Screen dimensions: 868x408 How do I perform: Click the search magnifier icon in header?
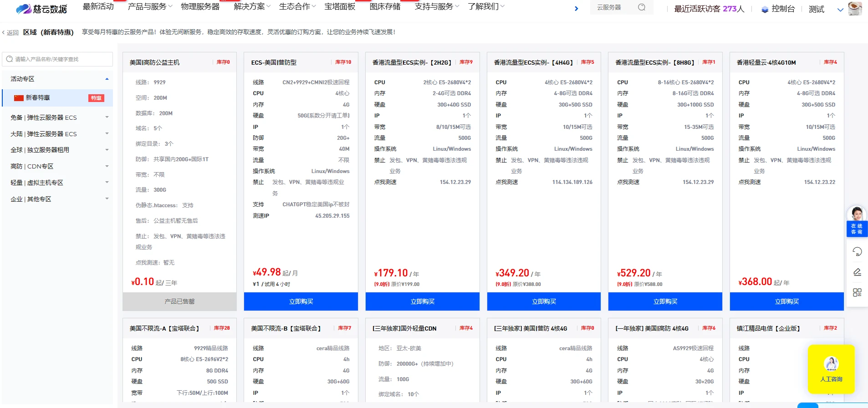tap(641, 7)
